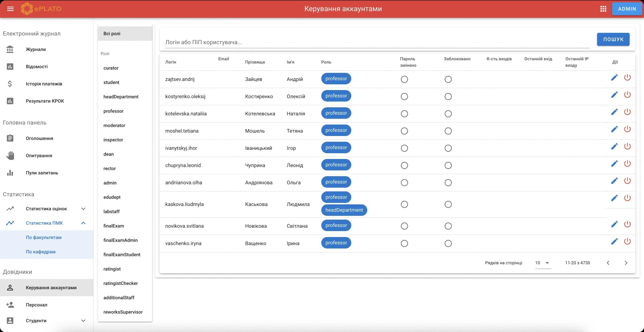Click power icon for vaschenko.iryna row
Viewport: 644px width, 332px height.
pyautogui.click(x=627, y=241)
